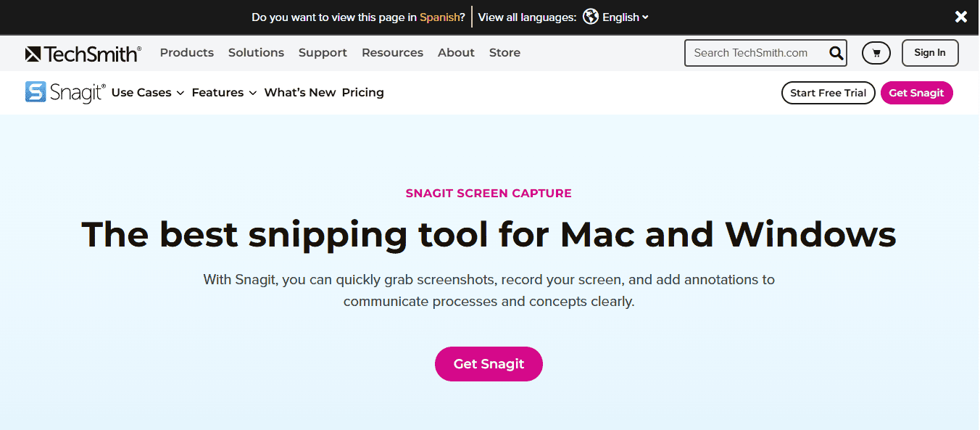Open the Resources menu item
This screenshot has width=980, height=430.
tap(392, 53)
